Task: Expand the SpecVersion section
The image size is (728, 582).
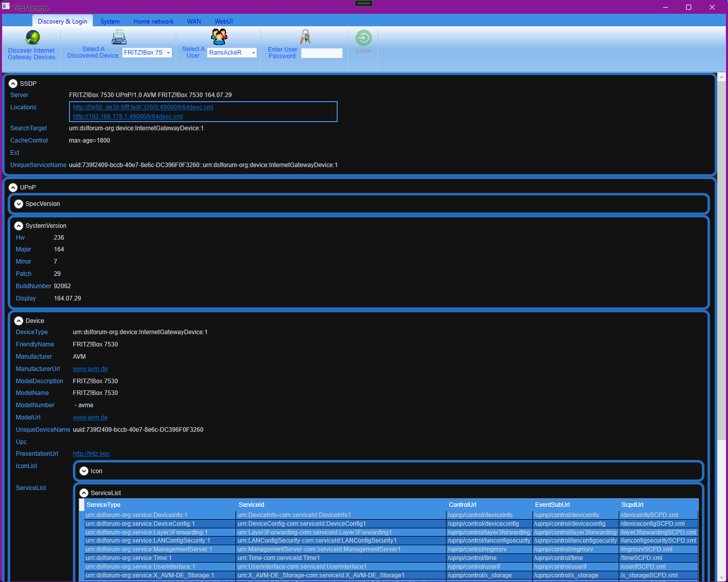Action: [x=19, y=204]
